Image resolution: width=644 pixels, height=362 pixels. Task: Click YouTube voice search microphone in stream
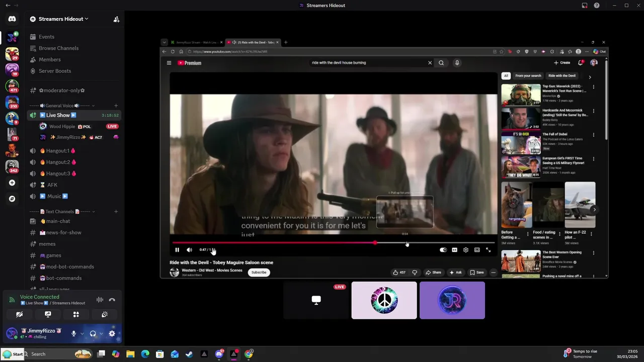(457, 63)
